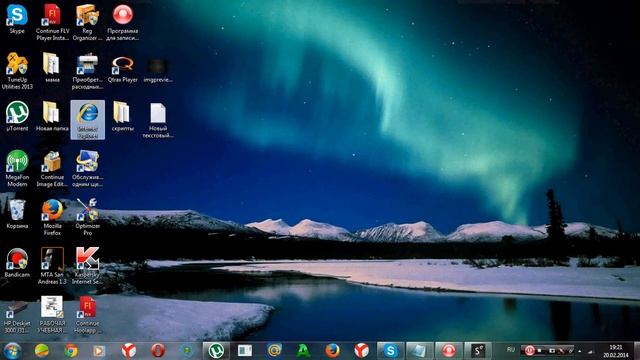Open the red recording program shortcut
640x360 pixels.
(x=122, y=22)
